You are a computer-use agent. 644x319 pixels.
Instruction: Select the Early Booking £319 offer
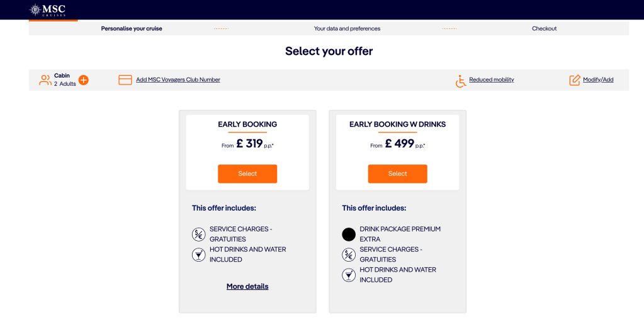(247, 174)
